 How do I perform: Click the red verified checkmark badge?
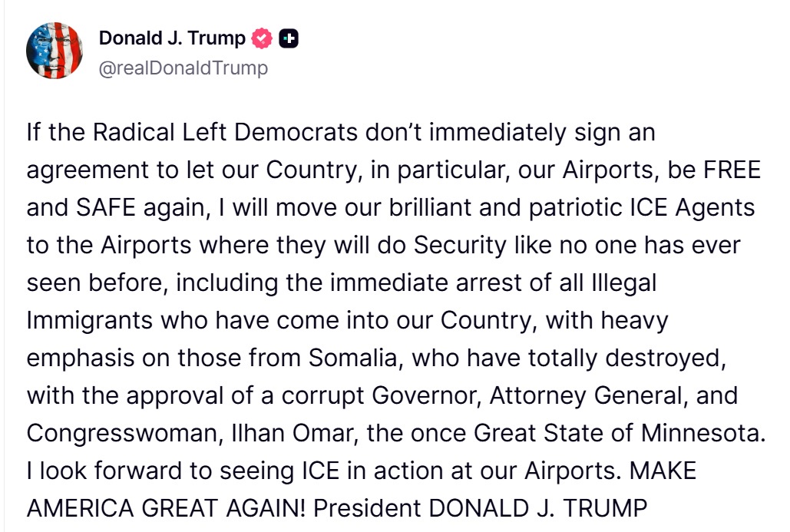[x=263, y=38]
